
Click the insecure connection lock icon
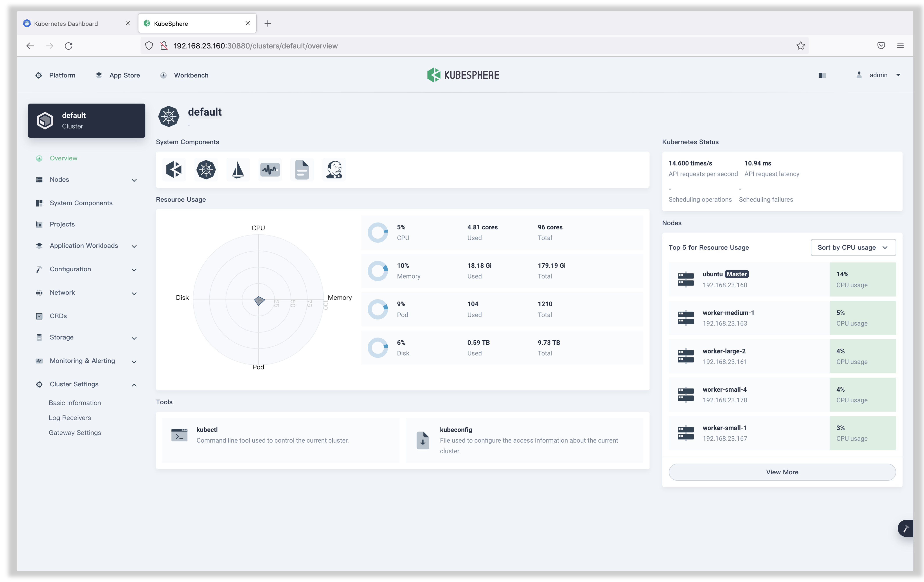coord(164,46)
